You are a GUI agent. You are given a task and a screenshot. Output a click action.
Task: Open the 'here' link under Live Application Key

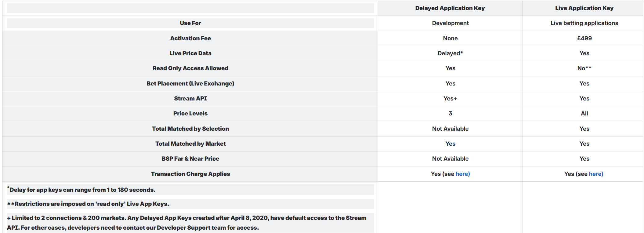596,174
